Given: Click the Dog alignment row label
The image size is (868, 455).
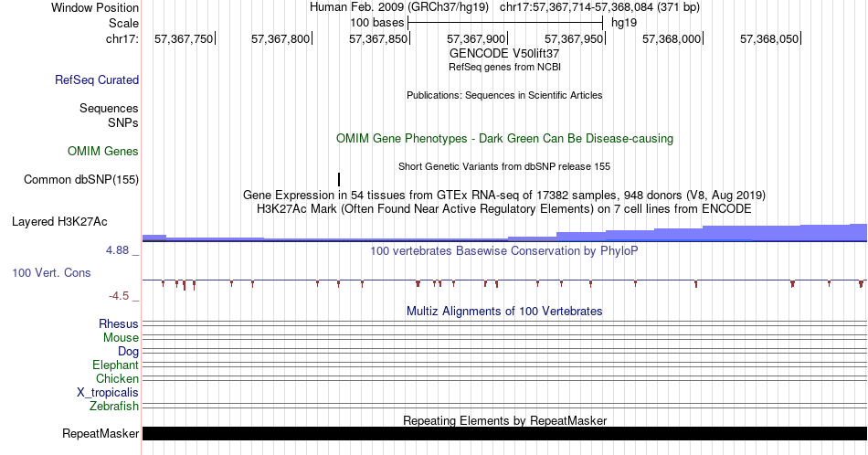Looking at the screenshot, I should point(129,352).
